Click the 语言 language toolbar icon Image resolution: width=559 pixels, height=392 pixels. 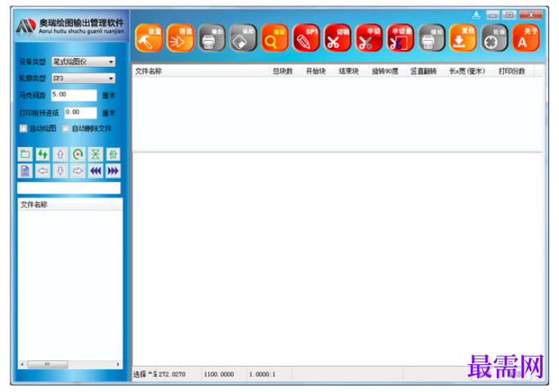181,38
